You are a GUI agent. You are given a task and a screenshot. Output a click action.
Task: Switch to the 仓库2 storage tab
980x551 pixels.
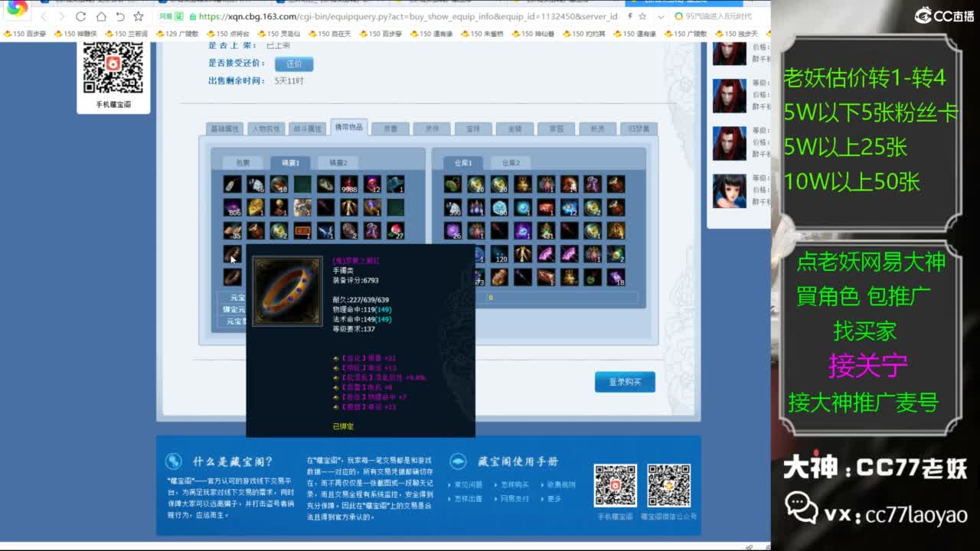[511, 162]
